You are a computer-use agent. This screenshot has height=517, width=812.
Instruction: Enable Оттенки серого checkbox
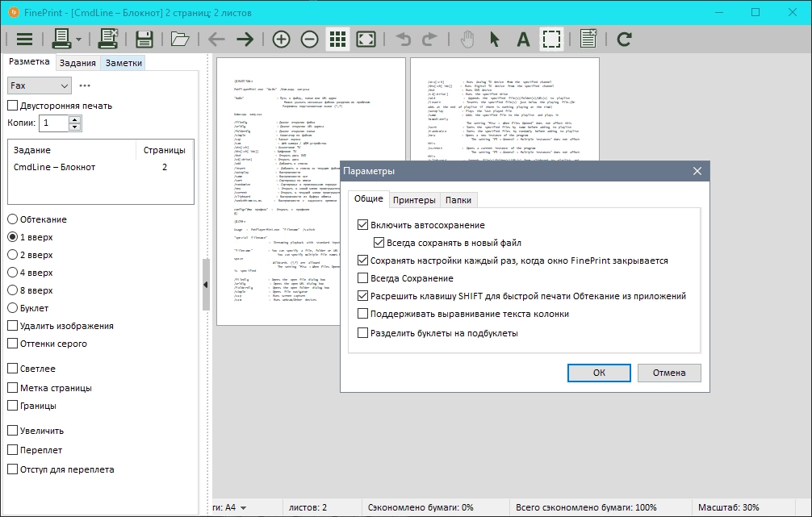pos(12,343)
